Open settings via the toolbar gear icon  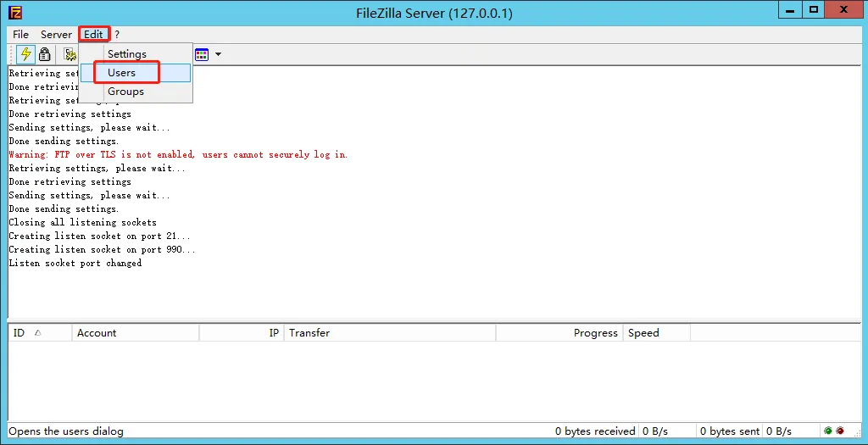(70, 54)
